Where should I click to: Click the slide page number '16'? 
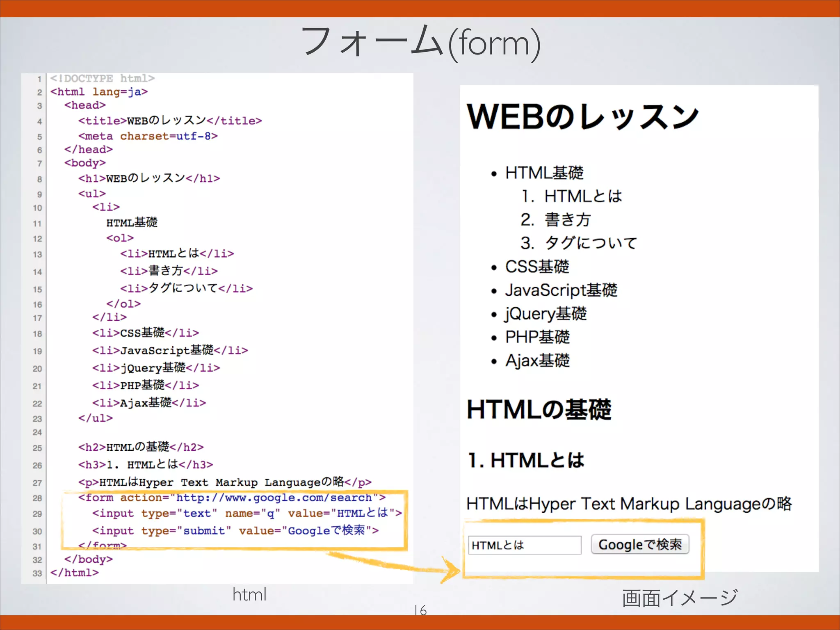point(420,610)
